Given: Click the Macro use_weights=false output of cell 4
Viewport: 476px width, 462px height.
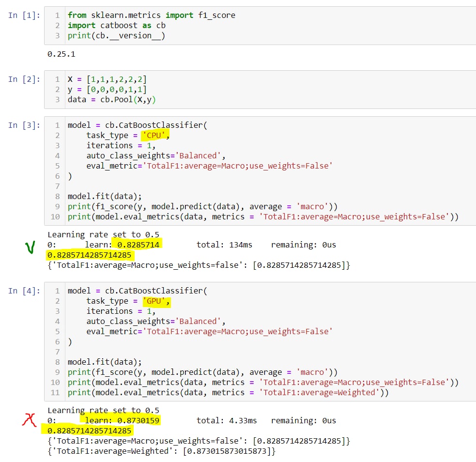Looking at the screenshot, I should click(x=199, y=441).
